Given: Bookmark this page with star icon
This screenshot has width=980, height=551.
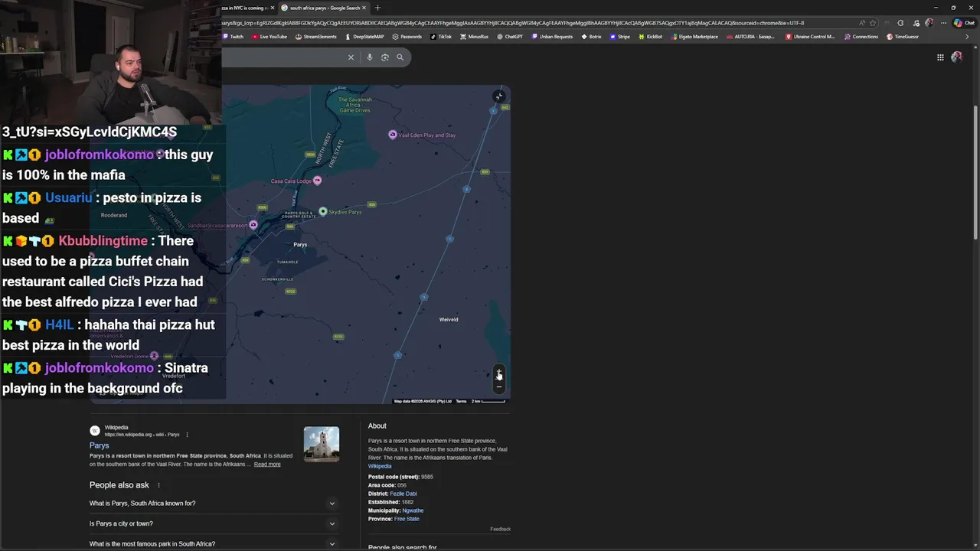Looking at the screenshot, I should 873,23.
